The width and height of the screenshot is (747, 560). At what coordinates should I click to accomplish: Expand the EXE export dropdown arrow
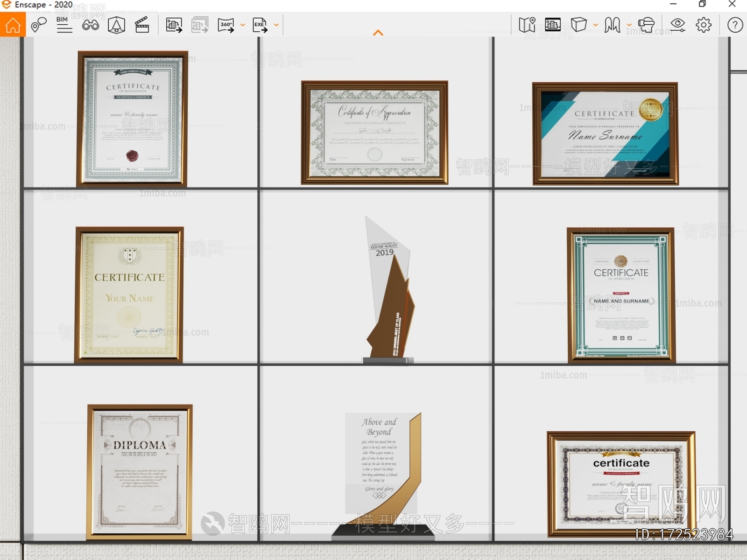276,25
